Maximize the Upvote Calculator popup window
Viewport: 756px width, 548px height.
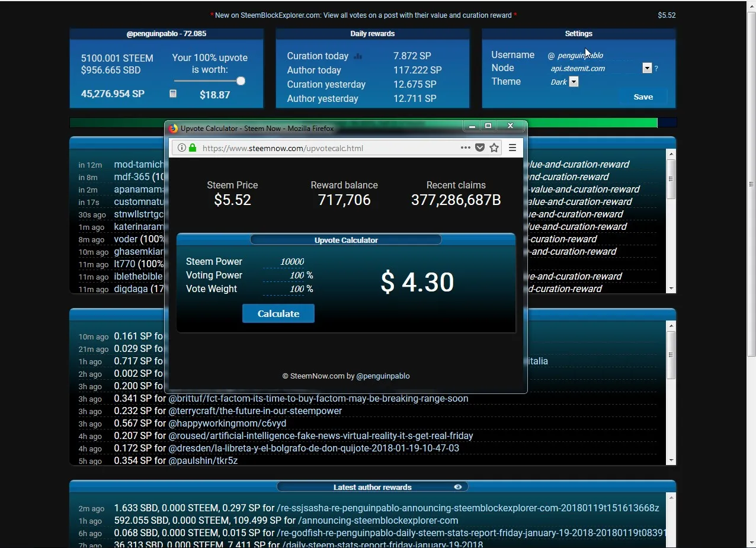click(x=489, y=126)
